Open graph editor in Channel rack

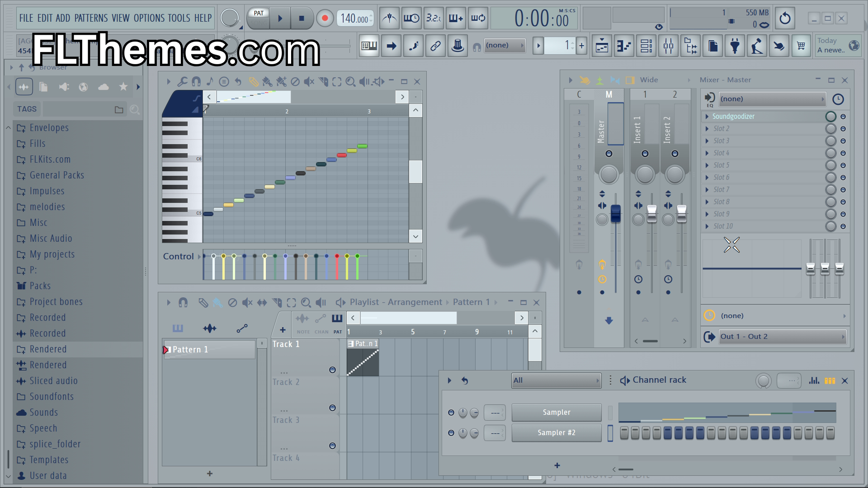[814, 380]
